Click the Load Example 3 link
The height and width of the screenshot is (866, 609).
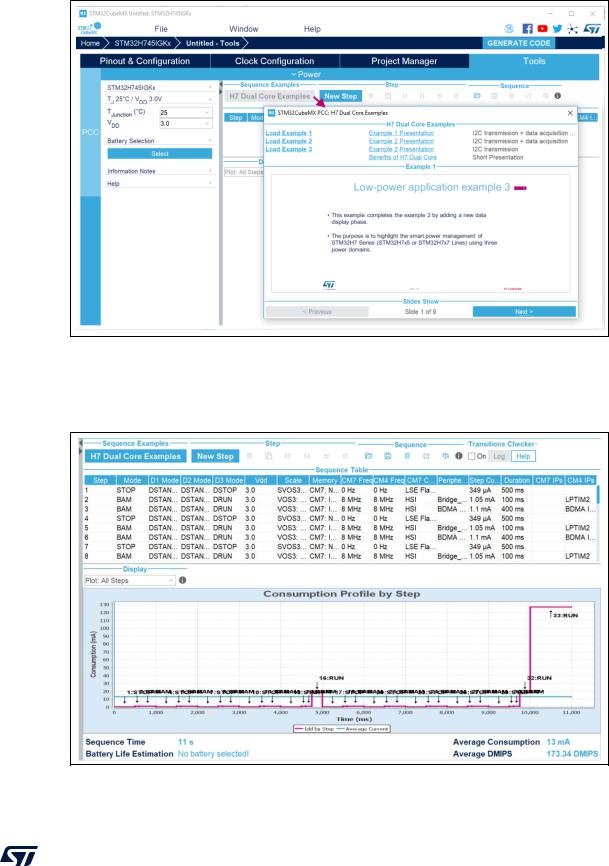pyautogui.click(x=288, y=149)
